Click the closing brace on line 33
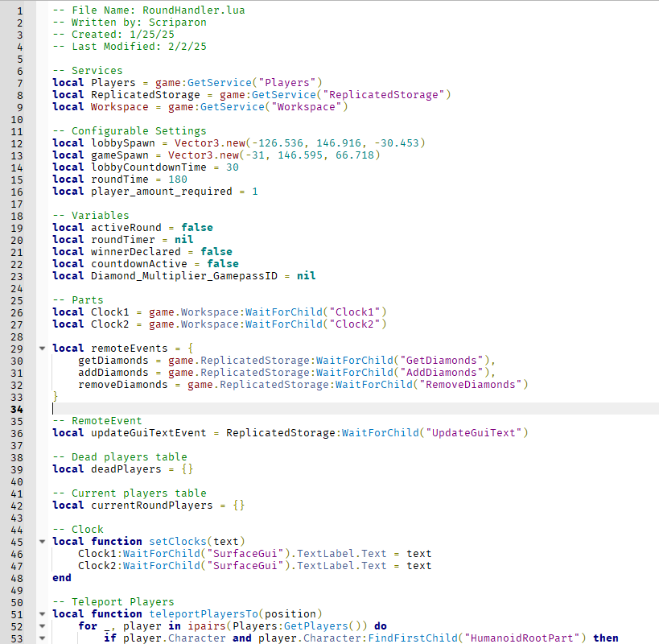The width and height of the screenshot is (659, 644). pyautogui.click(x=55, y=396)
